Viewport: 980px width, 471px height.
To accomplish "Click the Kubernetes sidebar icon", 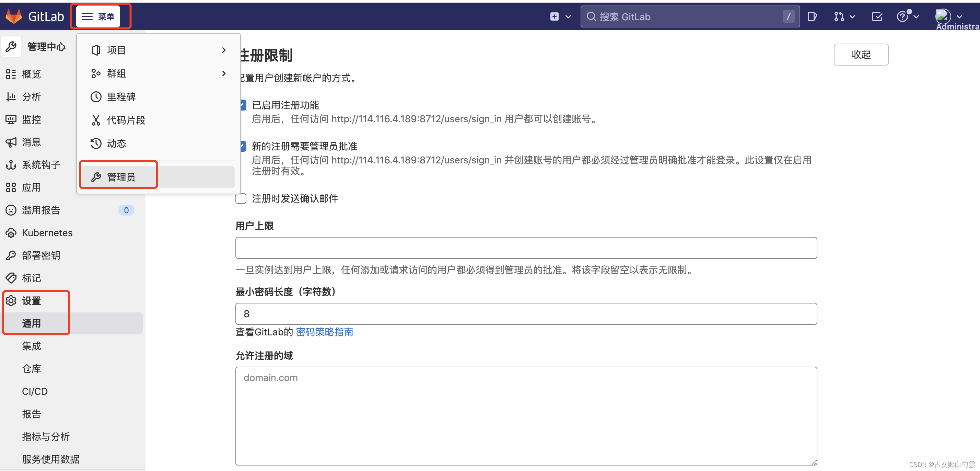I will (11, 233).
